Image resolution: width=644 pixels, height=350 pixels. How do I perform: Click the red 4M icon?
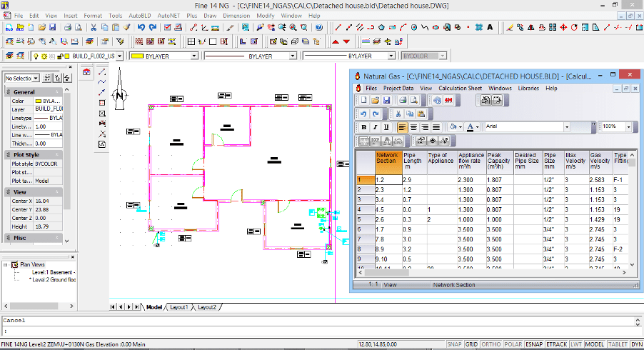(x=449, y=100)
